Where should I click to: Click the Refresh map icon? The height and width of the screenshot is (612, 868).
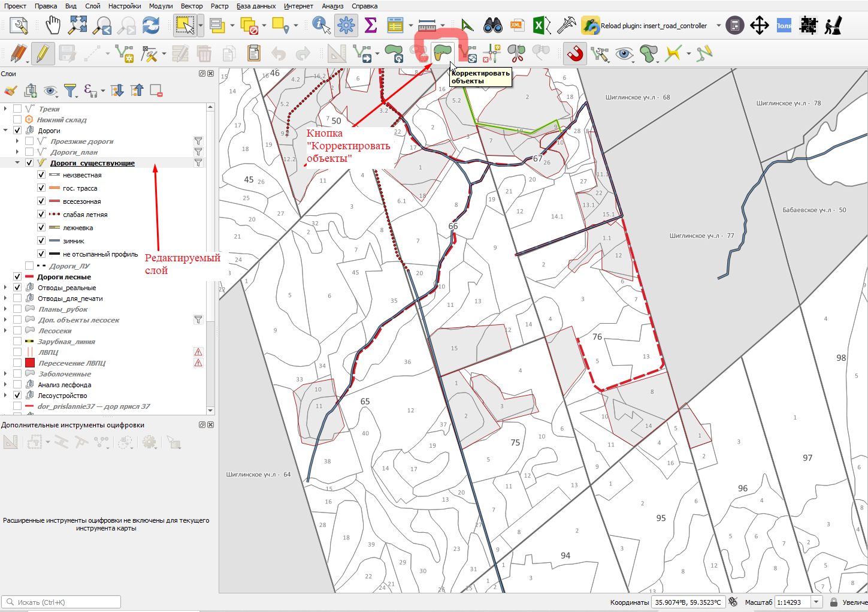click(x=151, y=25)
